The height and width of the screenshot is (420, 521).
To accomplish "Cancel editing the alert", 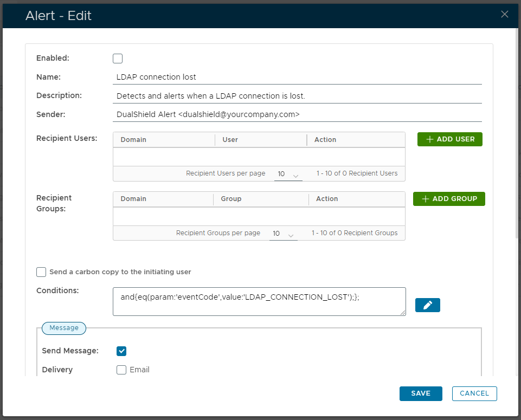I will click(x=474, y=393).
